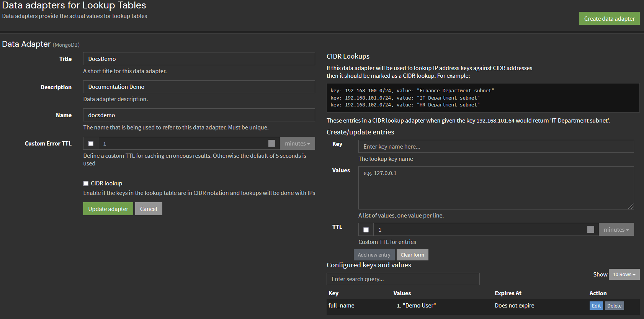
Task: Edit the Title field containing DocsDemo
Action: pos(199,59)
